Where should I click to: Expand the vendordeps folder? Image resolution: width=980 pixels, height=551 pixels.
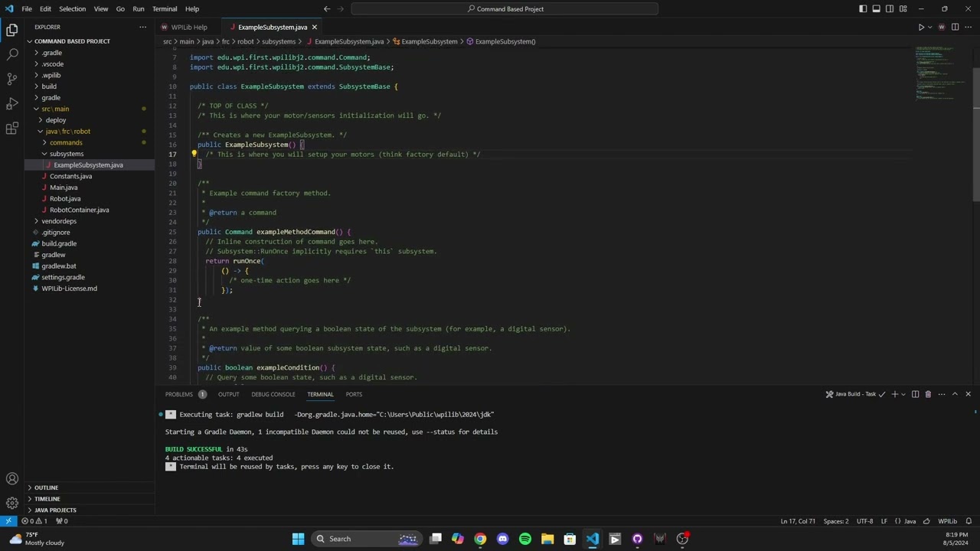pos(59,221)
